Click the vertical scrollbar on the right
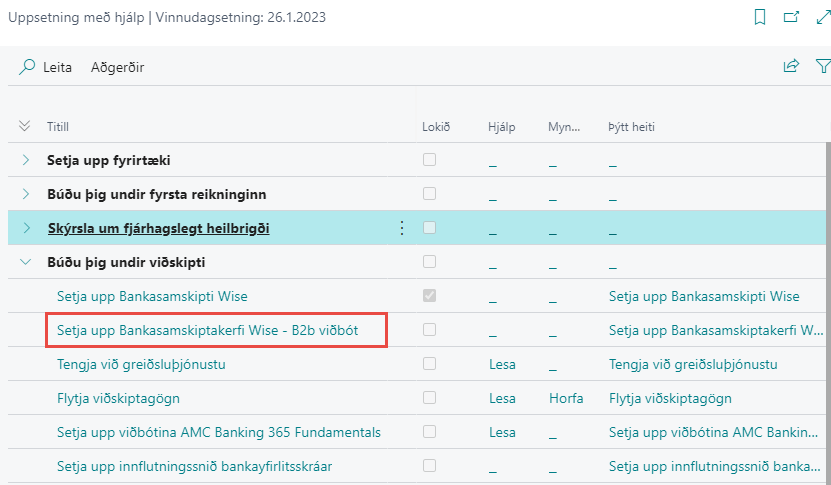 click(826, 300)
